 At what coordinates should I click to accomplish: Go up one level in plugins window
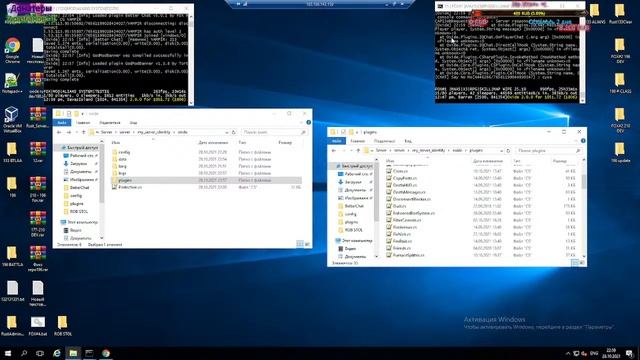tap(358, 151)
